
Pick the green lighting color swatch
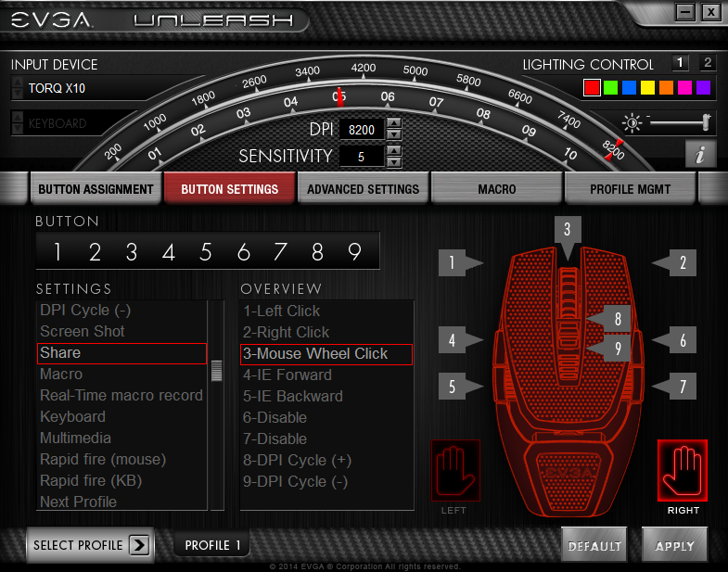[609, 88]
